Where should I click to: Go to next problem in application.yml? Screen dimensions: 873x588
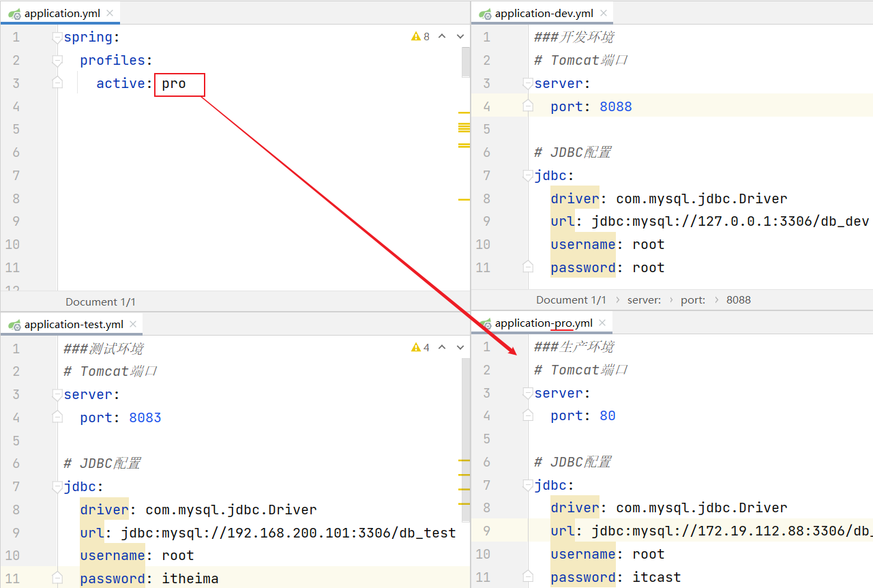point(460,37)
